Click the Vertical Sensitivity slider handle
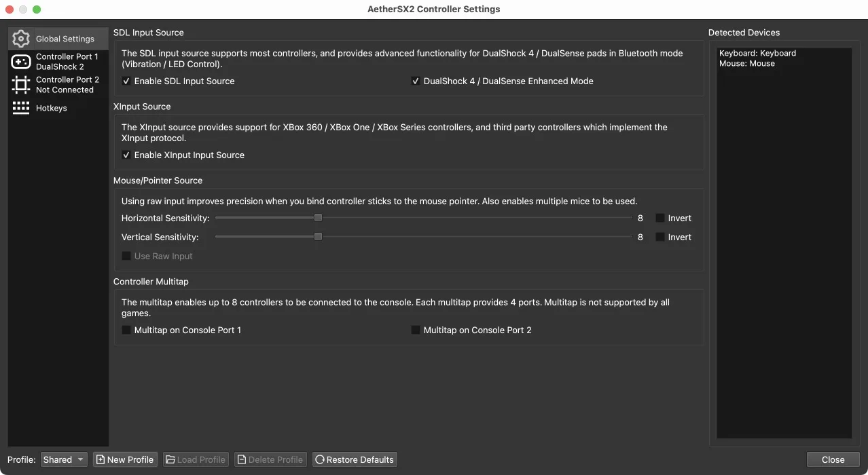The image size is (868, 475). (x=318, y=237)
